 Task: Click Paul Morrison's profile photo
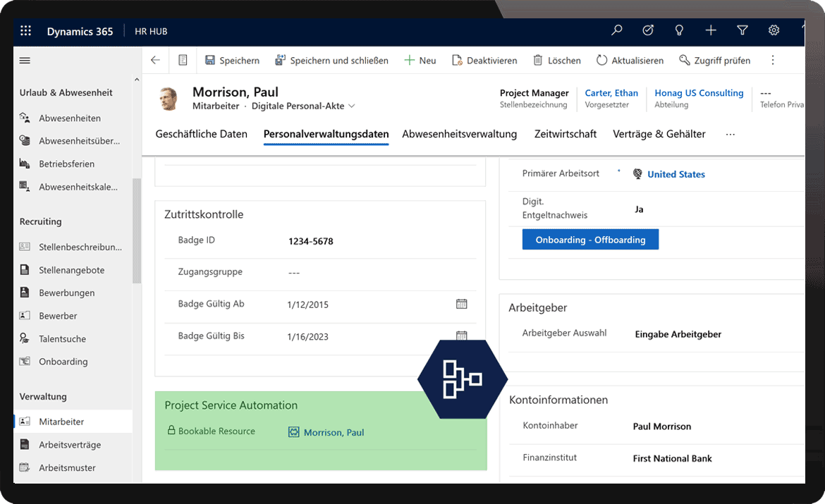(169, 99)
